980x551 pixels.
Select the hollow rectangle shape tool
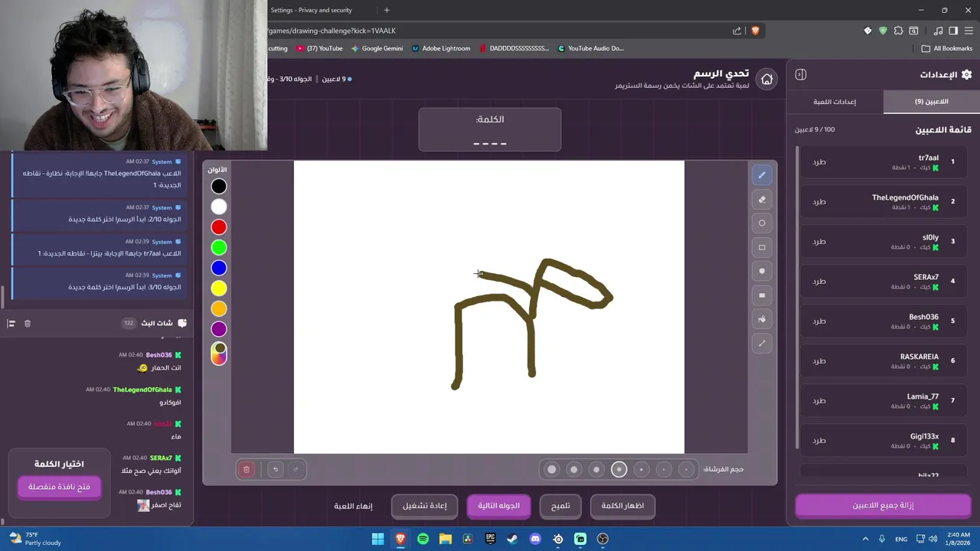tap(762, 247)
